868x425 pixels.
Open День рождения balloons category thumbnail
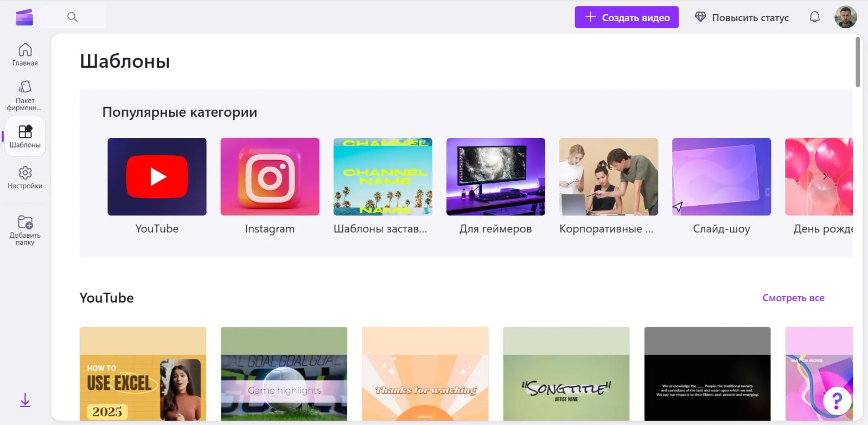(x=819, y=177)
